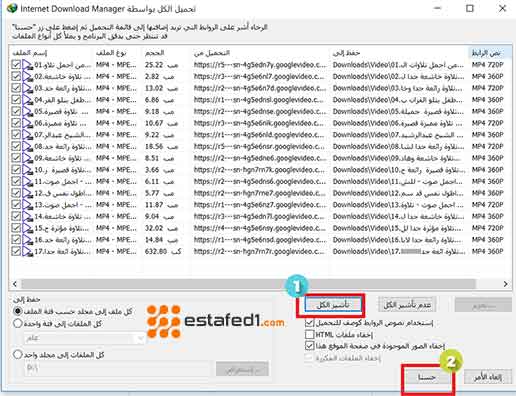Click the horizontal scrollbar thumb of file list
Image resolution: width=516 pixels, height=396 pixels.
248,284
